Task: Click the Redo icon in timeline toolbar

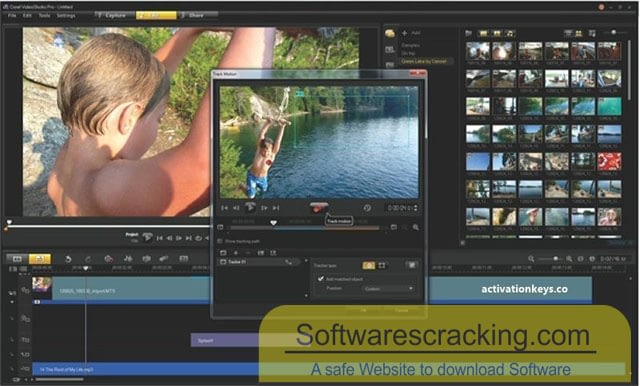Action: pyautogui.click(x=88, y=259)
